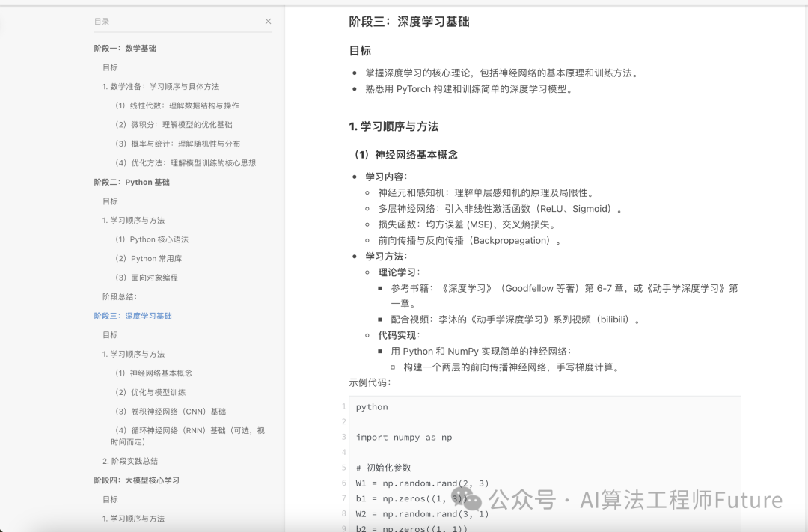Go to 1. 学习顺序与方法 under 阶段三

click(133, 354)
